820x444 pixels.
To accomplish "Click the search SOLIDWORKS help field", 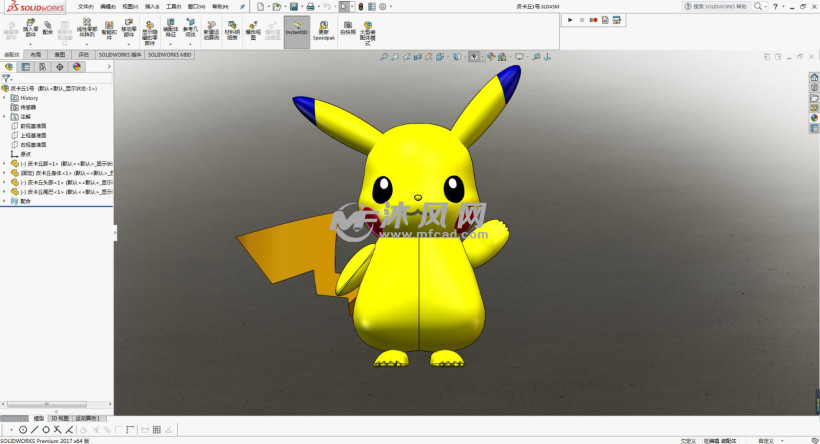I will click(x=721, y=7).
